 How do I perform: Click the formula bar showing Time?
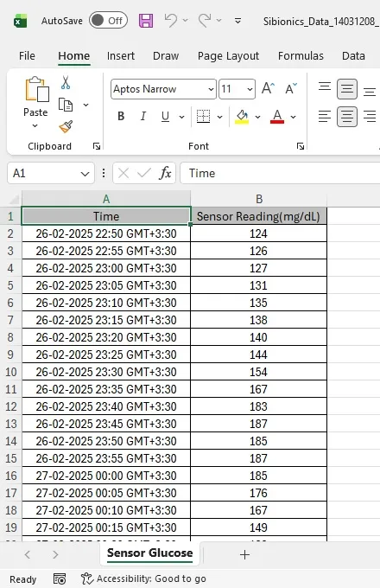[x=280, y=173]
